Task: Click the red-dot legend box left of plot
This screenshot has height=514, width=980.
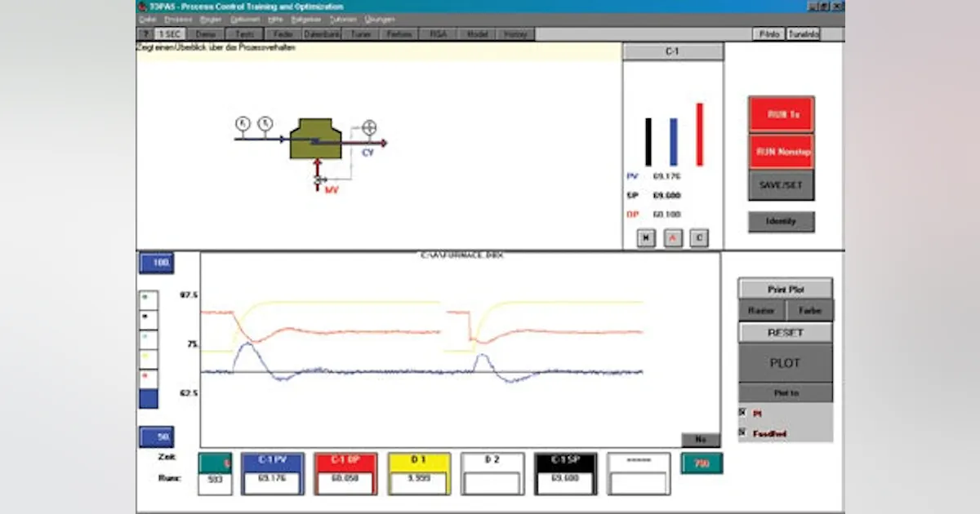Action: 149,379
